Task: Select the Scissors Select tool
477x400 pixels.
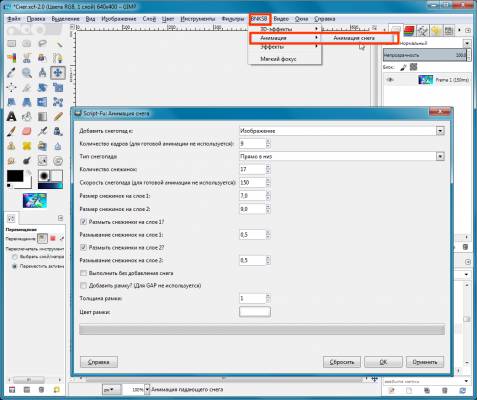Action: (x=27, y=58)
